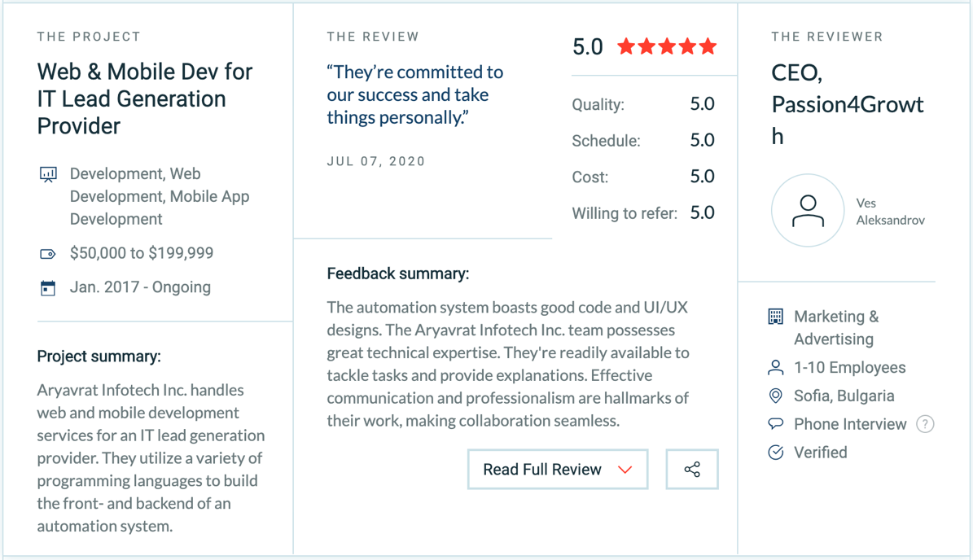Click the review quote headline
The image size is (973, 560).
pyautogui.click(x=414, y=95)
